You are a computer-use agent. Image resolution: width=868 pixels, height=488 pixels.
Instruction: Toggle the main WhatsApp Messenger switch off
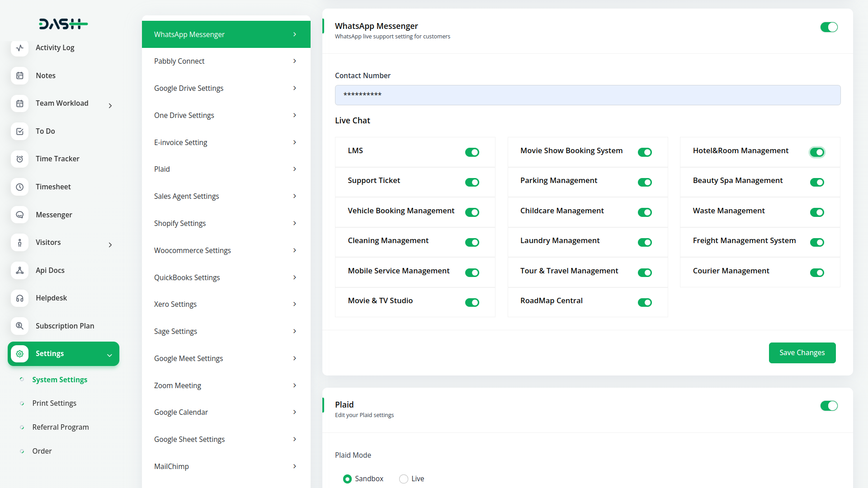tap(829, 27)
